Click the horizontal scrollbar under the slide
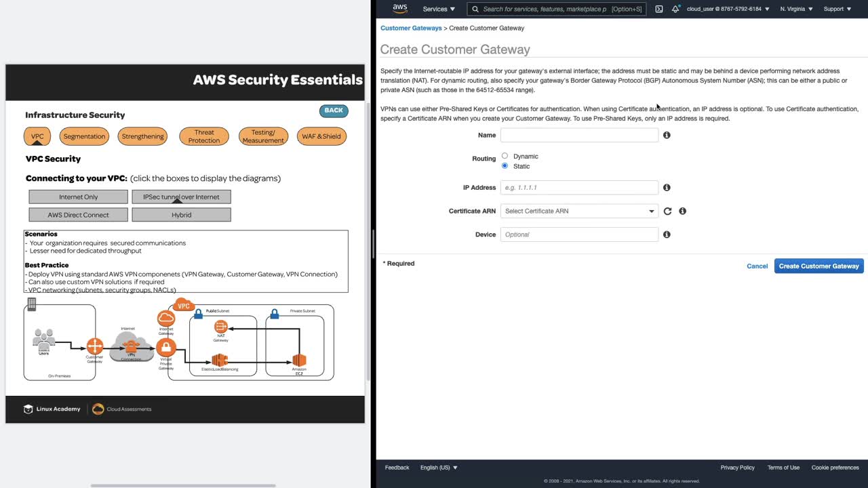This screenshot has width=868, height=488. tap(183, 485)
